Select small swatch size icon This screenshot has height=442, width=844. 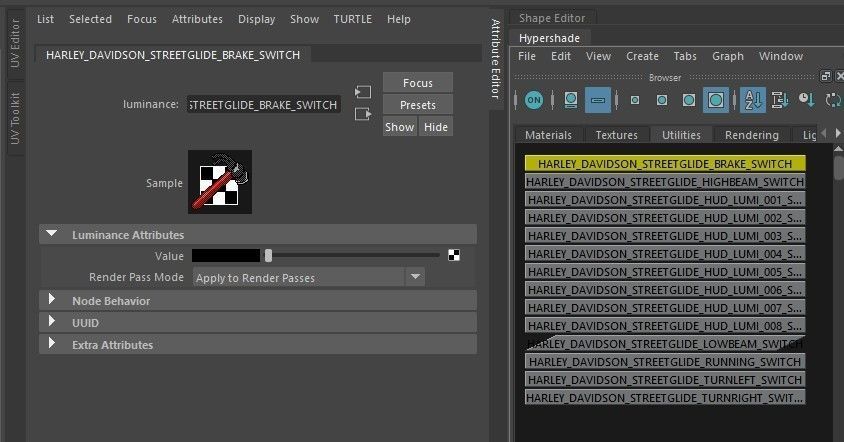click(635, 100)
